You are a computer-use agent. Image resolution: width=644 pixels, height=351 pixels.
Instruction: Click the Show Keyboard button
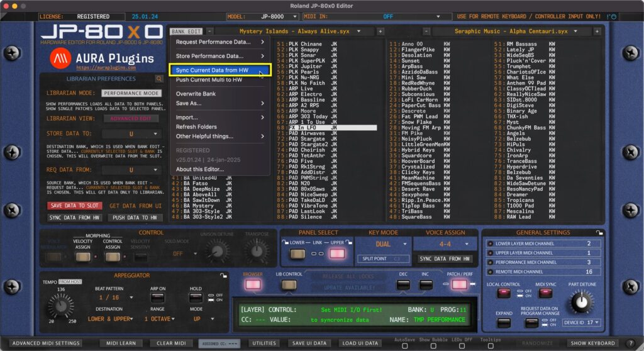[x=592, y=343]
